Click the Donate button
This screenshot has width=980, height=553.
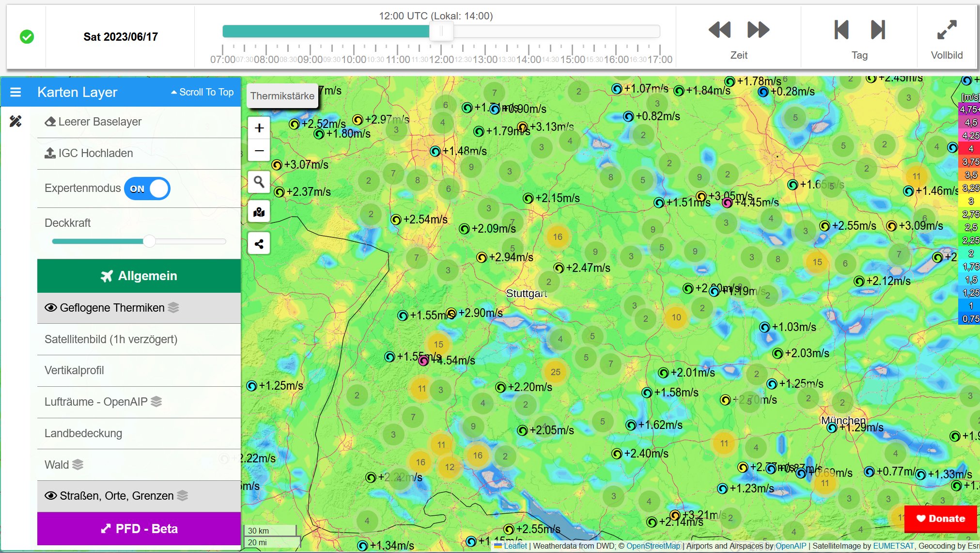940,519
